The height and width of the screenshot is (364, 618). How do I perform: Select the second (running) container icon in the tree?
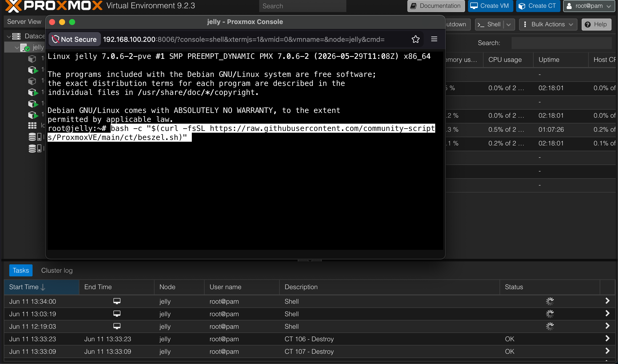pyautogui.click(x=33, y=70)
